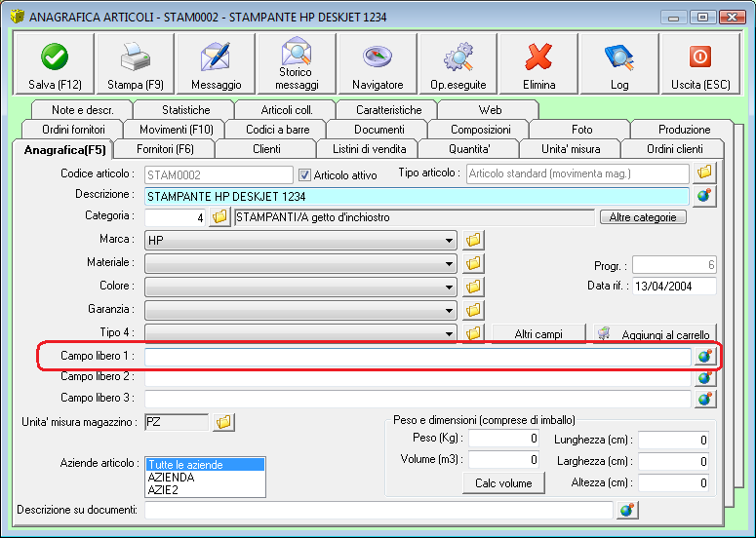
Task: Open the Clienti tab
Action: [x=266, y=149]
